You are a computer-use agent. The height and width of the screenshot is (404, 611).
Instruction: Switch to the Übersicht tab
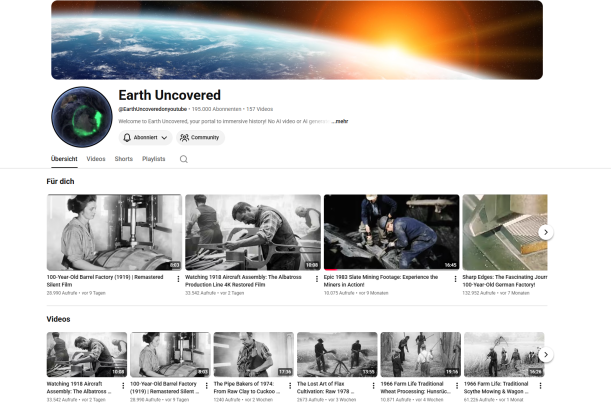point(64,159)
